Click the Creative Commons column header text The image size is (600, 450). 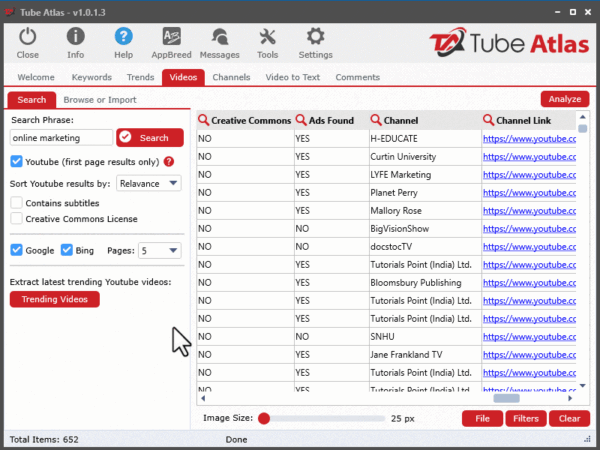tap(251, 121)
